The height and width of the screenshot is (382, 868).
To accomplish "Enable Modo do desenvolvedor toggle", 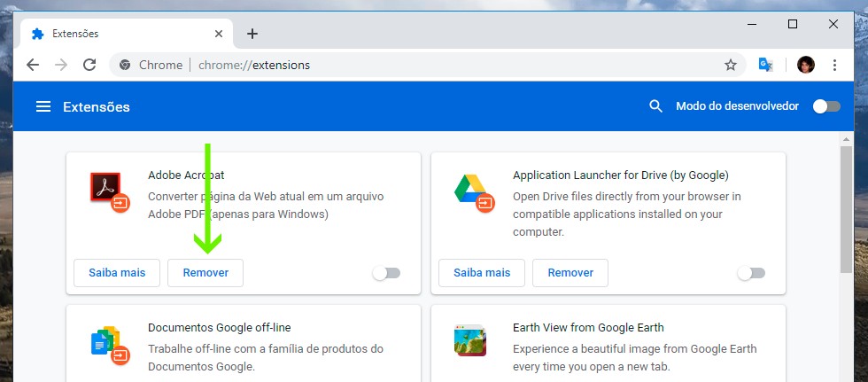I will [825, 106].
